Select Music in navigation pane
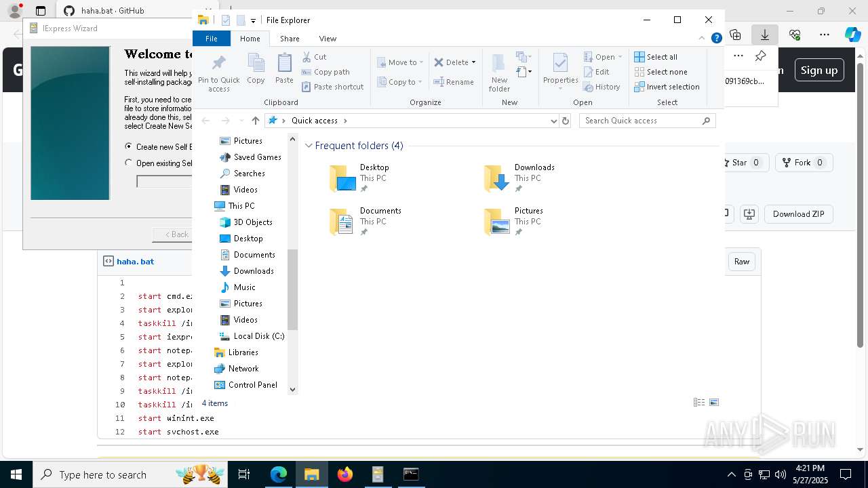This screenshot has width=868, height=488. [237, 287]
